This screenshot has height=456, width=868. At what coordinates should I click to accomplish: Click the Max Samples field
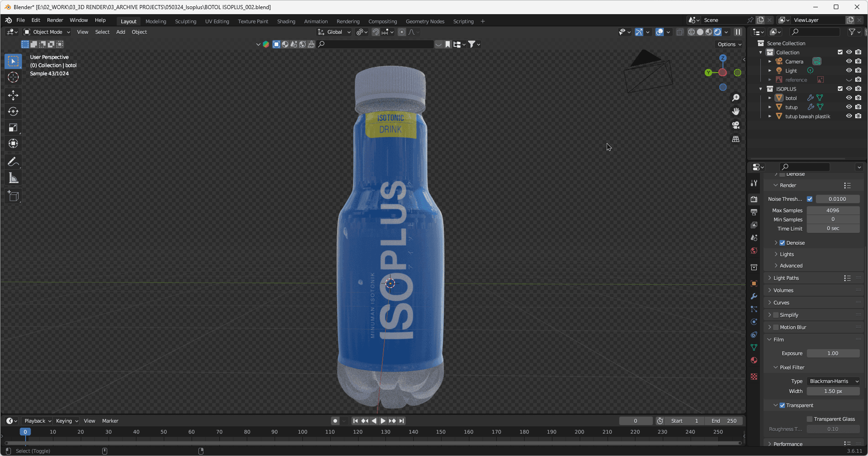click(833, 210)
